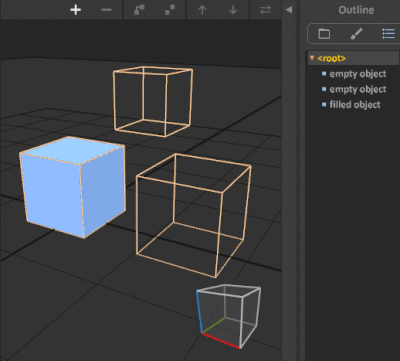Click the axis orientation gizmo cube
The height and width of the screenshot is (361, 400).
pyautogui.click(x=229, y=316)
